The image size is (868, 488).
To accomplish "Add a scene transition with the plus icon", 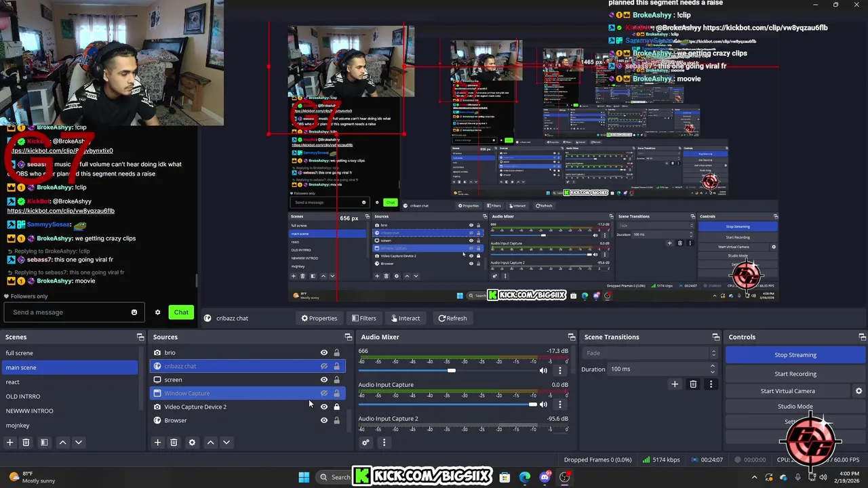I will point(675,384).
